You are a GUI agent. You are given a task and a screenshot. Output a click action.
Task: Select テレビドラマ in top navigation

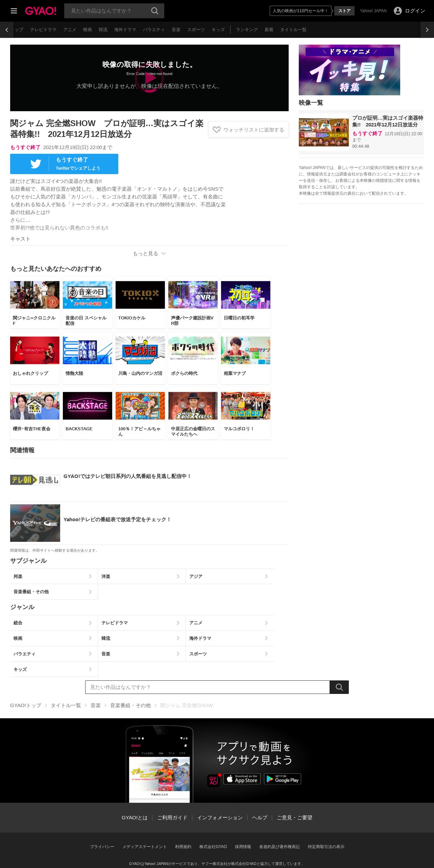click(43, 30)
